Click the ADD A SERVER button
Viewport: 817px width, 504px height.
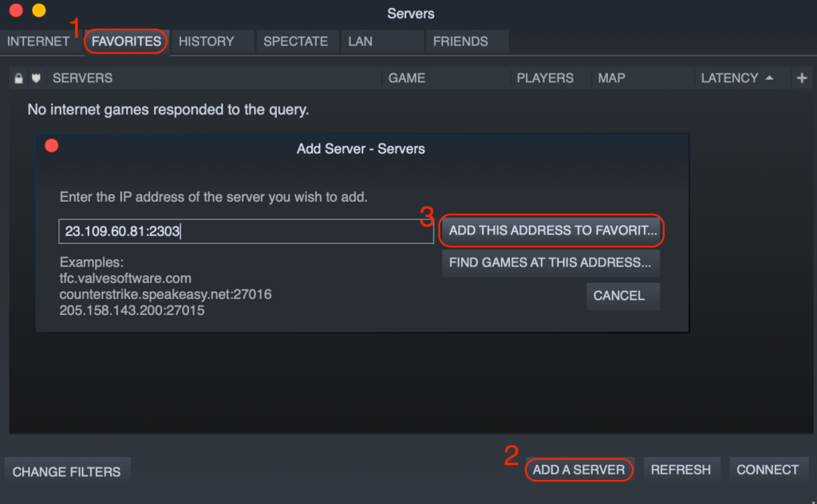(x=579, y=470)
